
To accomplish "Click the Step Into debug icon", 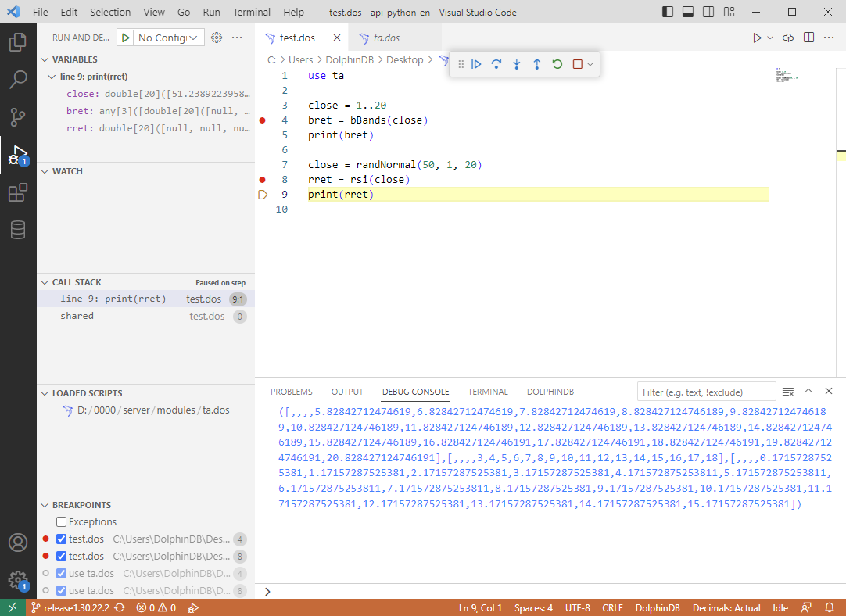I will point(517,64).
